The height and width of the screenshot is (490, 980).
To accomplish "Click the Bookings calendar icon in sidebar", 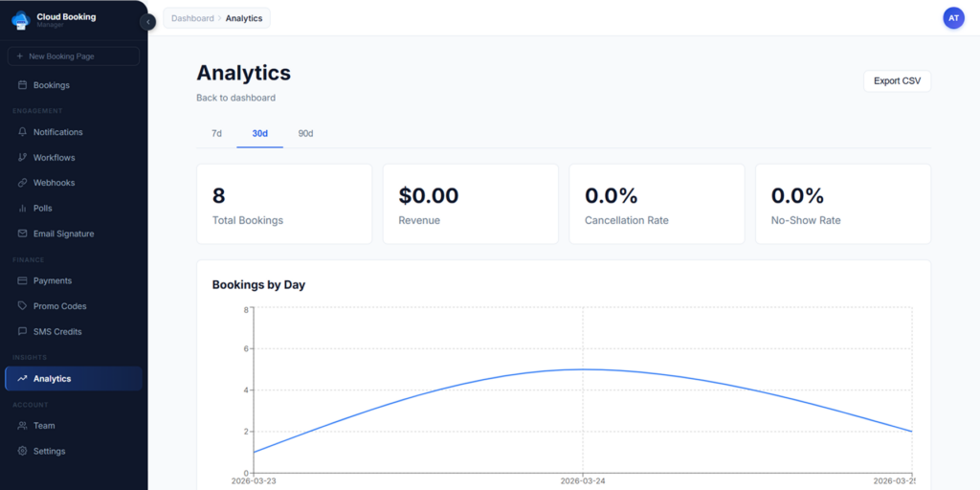I will (x=22, y=85).
